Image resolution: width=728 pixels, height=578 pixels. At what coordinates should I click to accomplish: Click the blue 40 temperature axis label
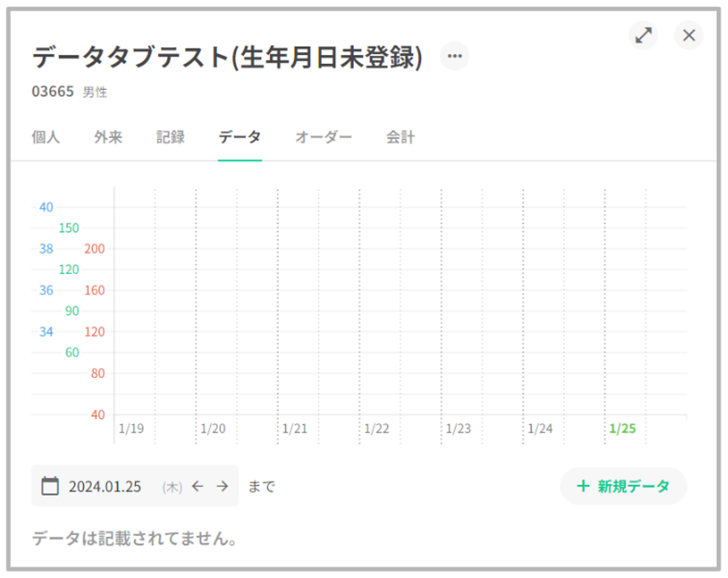click(x=46, y=207)
